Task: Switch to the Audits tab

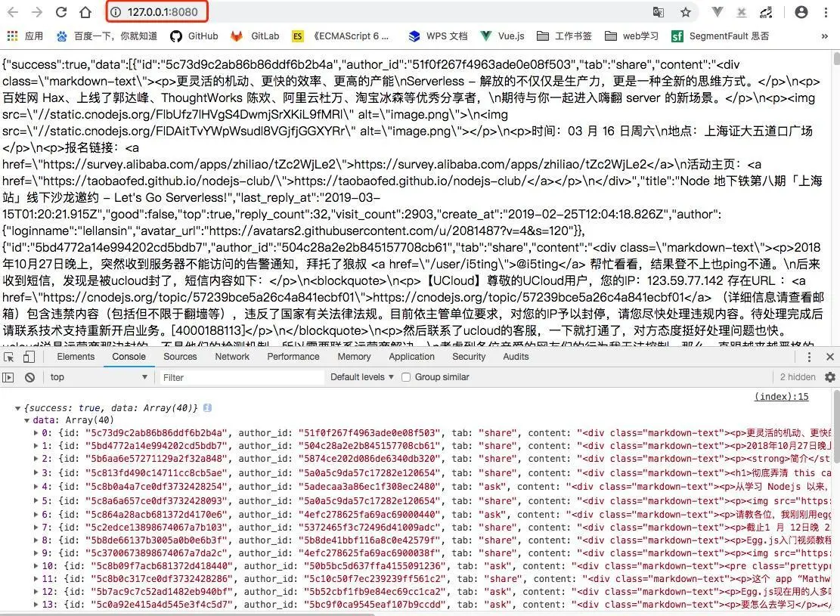Action: [516, 357]
